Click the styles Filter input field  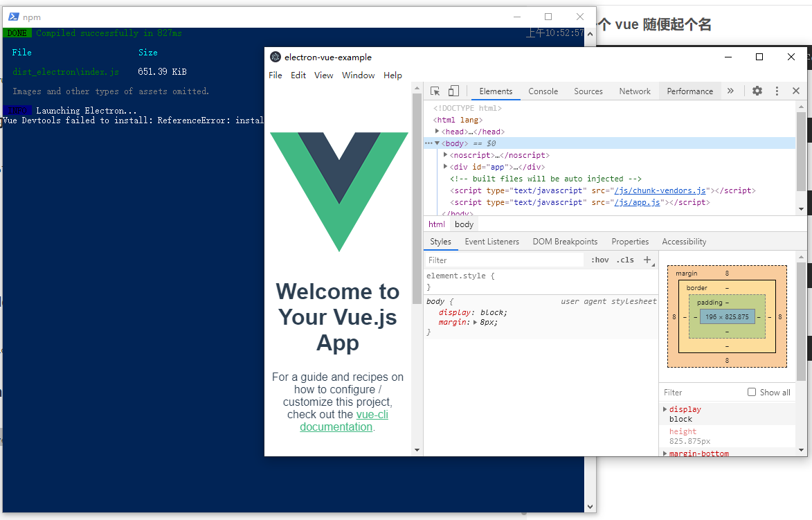(x=505, y=260)
